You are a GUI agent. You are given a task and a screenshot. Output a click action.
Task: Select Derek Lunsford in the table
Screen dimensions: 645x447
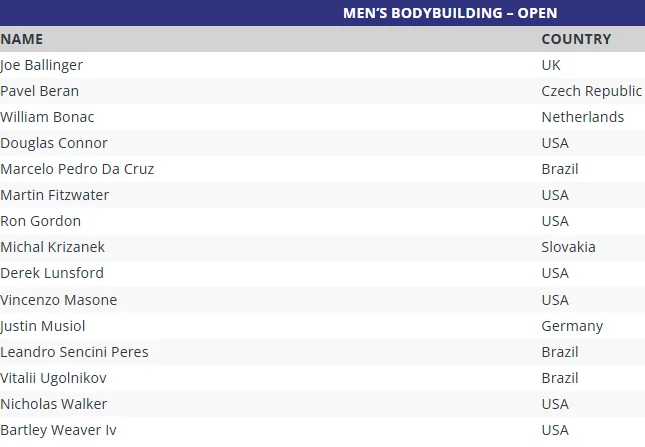click(x=52, y=273)
